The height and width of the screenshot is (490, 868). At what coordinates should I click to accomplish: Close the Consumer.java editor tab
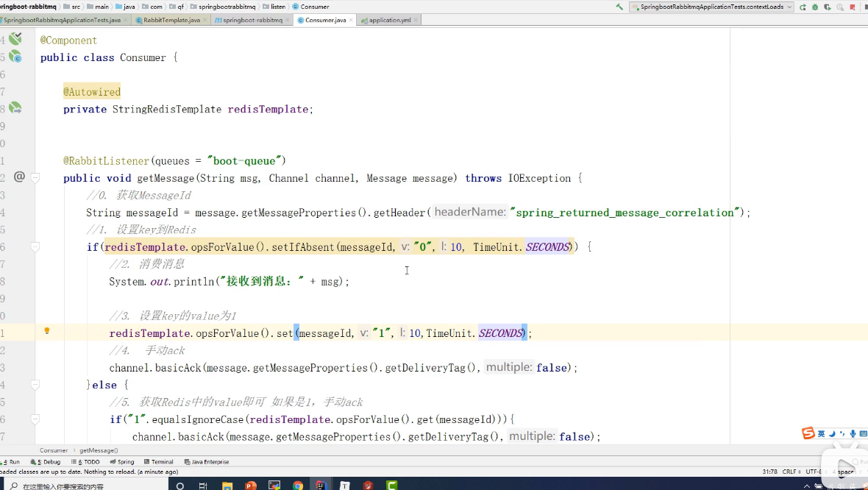click(x=352, y=20)
